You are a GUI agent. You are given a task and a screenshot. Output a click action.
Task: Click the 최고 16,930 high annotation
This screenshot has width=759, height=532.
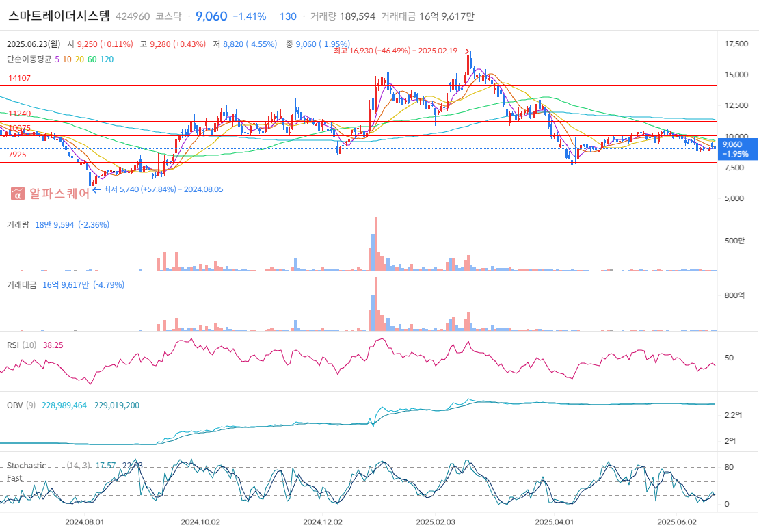(401, 51)
